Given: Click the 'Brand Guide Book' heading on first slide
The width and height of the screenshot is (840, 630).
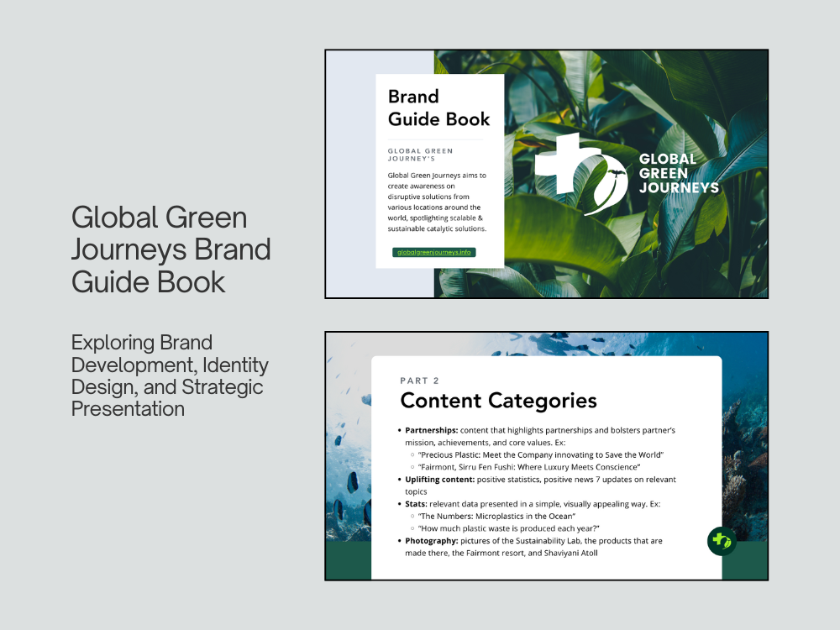Looking at the screenshot, I should (438, 108).
